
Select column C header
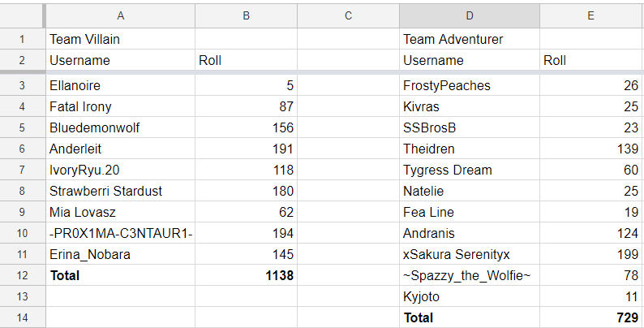348,15
